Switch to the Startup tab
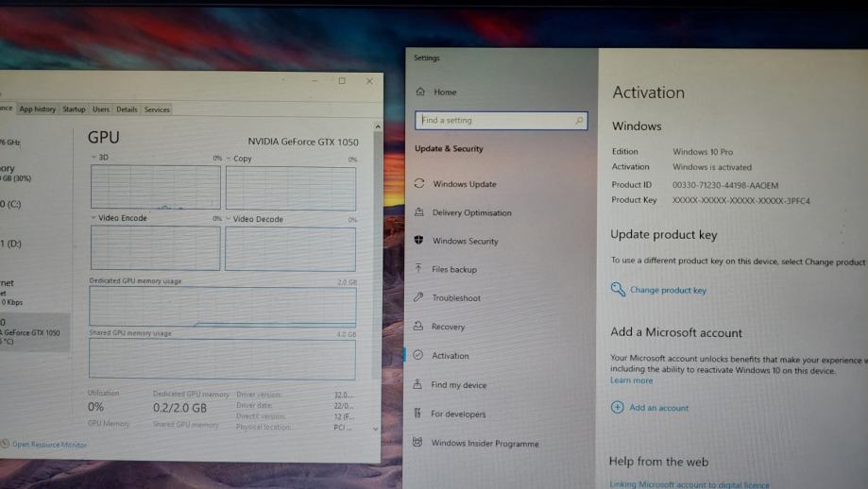 tap(75, 109)
